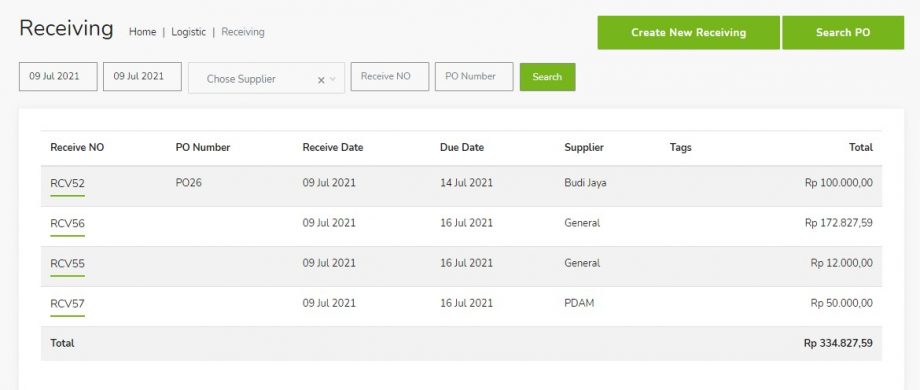Select the amount Rp 172.827,59

tap(839, 223)
